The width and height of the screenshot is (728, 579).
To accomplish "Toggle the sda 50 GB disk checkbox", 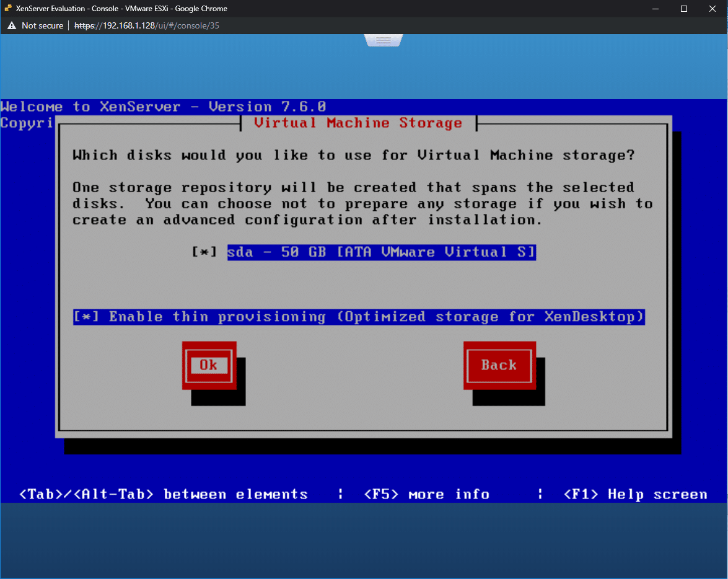I will [204, 252].
